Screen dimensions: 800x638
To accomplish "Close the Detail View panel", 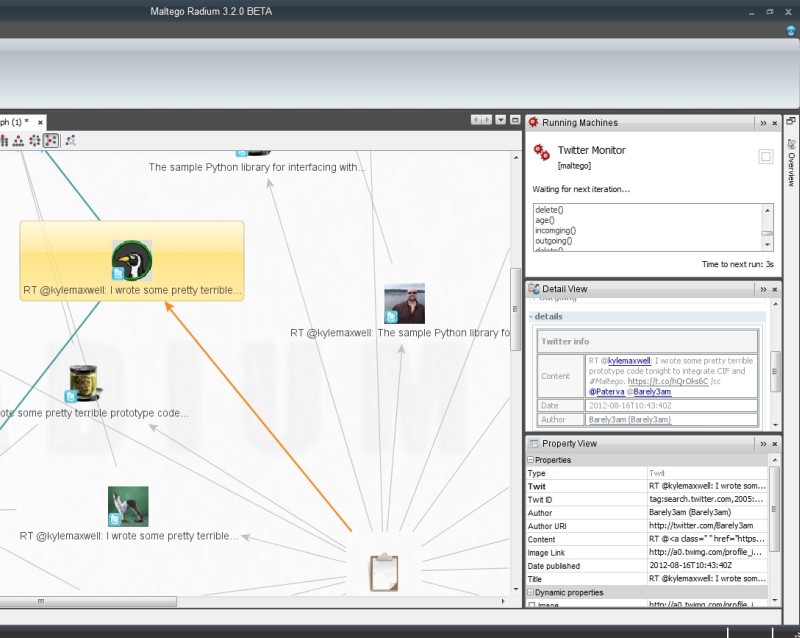I will pos(774,289).
